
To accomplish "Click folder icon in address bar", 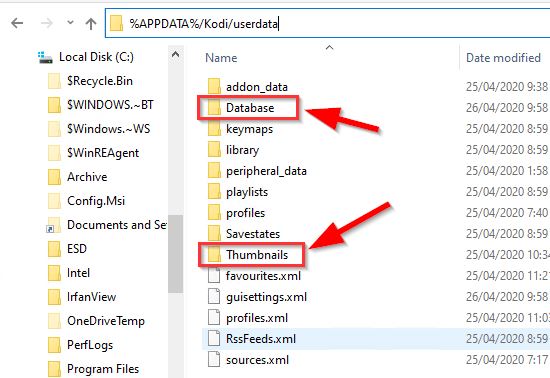I will click(x=116, y=23).
